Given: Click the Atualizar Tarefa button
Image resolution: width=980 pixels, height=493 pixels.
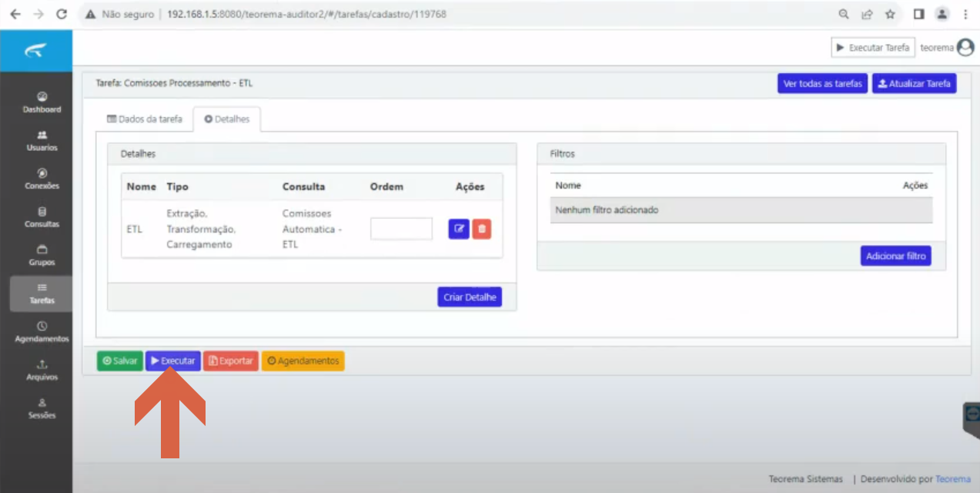Looking at the screenshot, I should click(915, 83).
